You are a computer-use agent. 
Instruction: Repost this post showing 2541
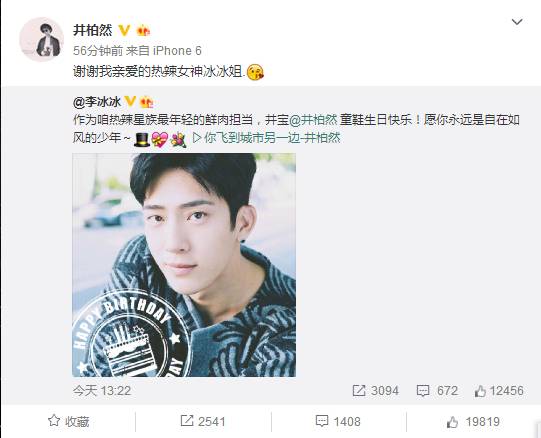pos(203,421)
